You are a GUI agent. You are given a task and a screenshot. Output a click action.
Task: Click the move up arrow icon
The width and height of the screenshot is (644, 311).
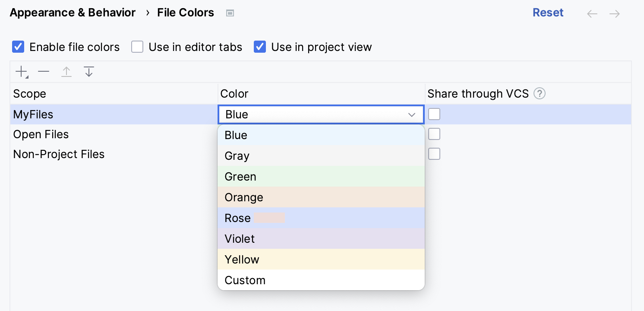(x=66, y=72)
